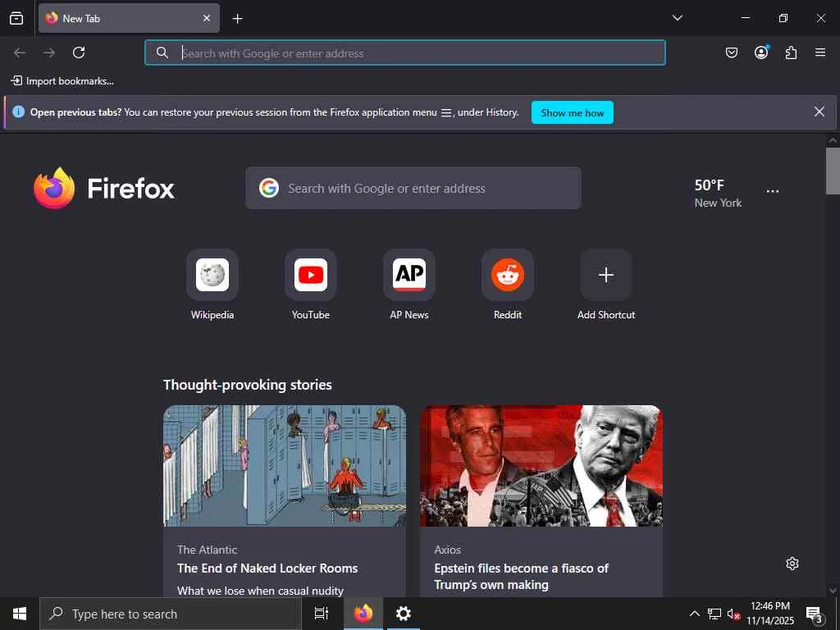The width and height of the screenshot is (840, 630).
Task: Click the magnifier icon in address bar
Action: 162,52
